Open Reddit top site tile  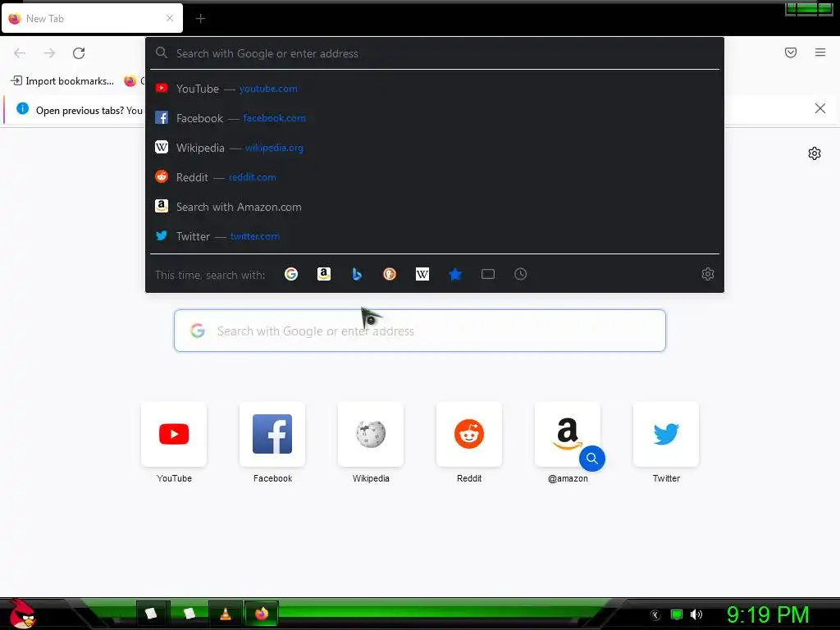click(469, 434)
